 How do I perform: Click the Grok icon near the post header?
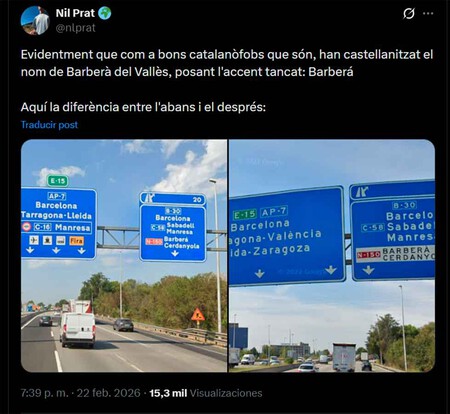[x=409, y=14]
